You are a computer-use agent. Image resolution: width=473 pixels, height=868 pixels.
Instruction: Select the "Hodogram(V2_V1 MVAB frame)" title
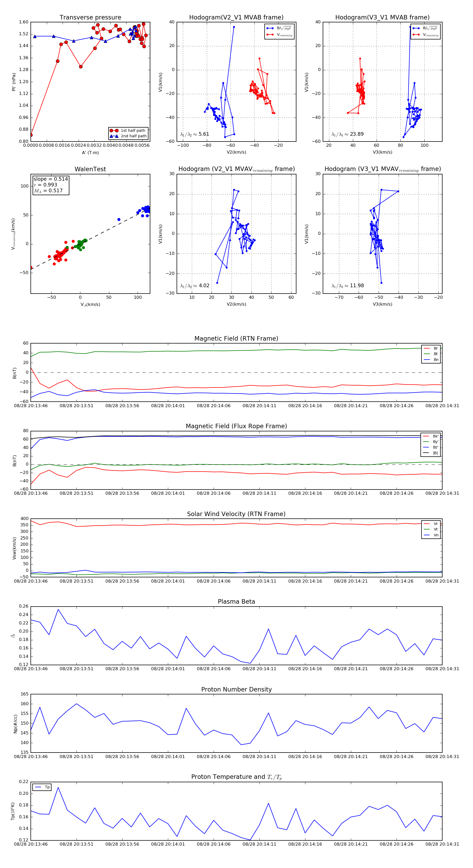coord(236,18)
